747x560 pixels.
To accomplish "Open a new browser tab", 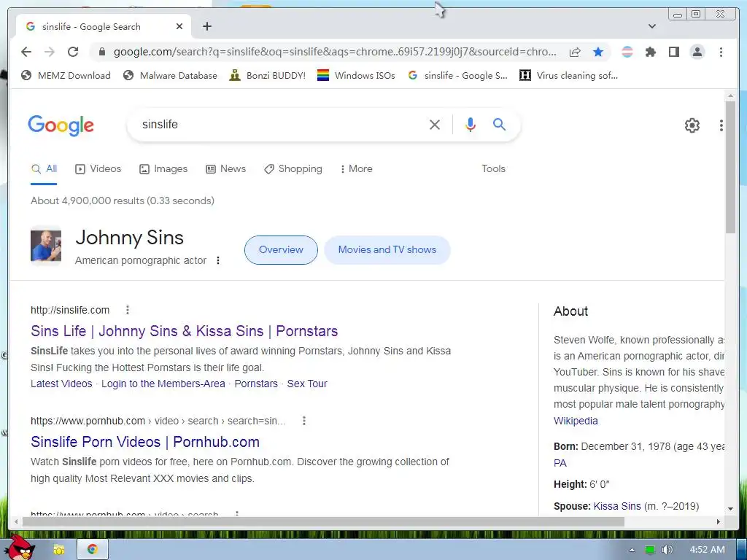I will 206,26.
